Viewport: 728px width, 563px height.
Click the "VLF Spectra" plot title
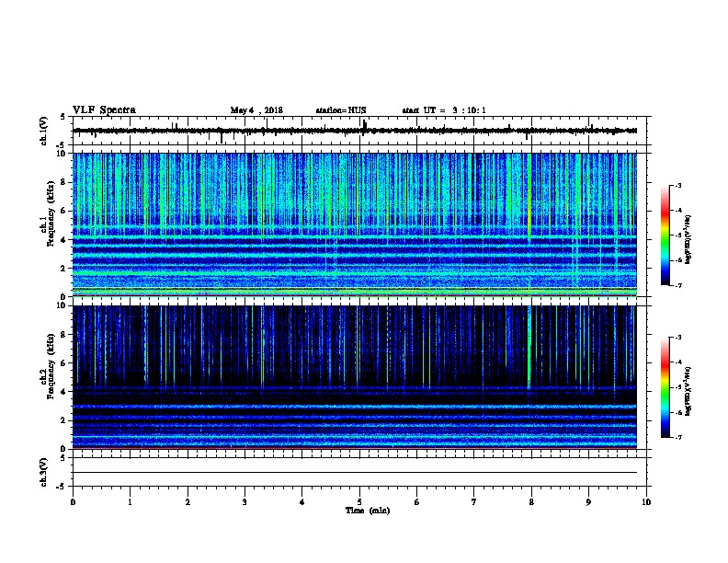coord(104,110)
